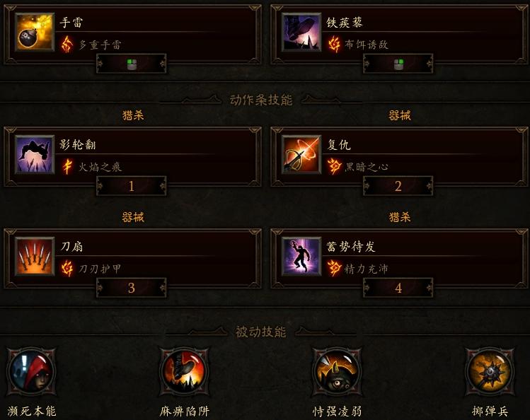The height and width of the screenshot is (420, 530).
Task: Open the 濒死本能 passive skill icon
Action: click(31, 372)
